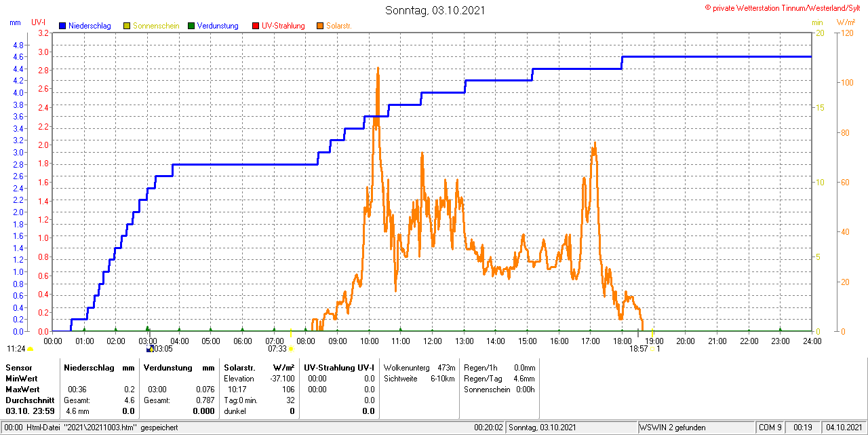Select the Sonnenschein legend label
This screenshot has height=435, width=868.
click(156, 26)
